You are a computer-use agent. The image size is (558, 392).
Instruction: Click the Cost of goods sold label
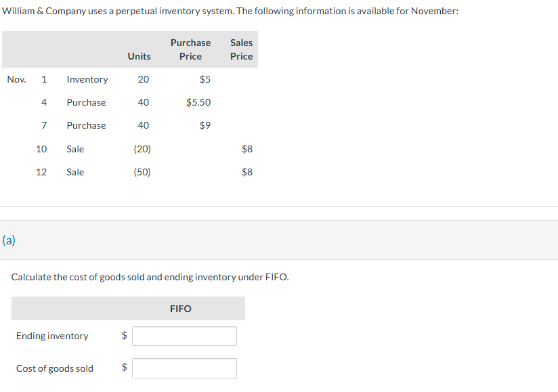pyautogui.click(x=55, y=368)
